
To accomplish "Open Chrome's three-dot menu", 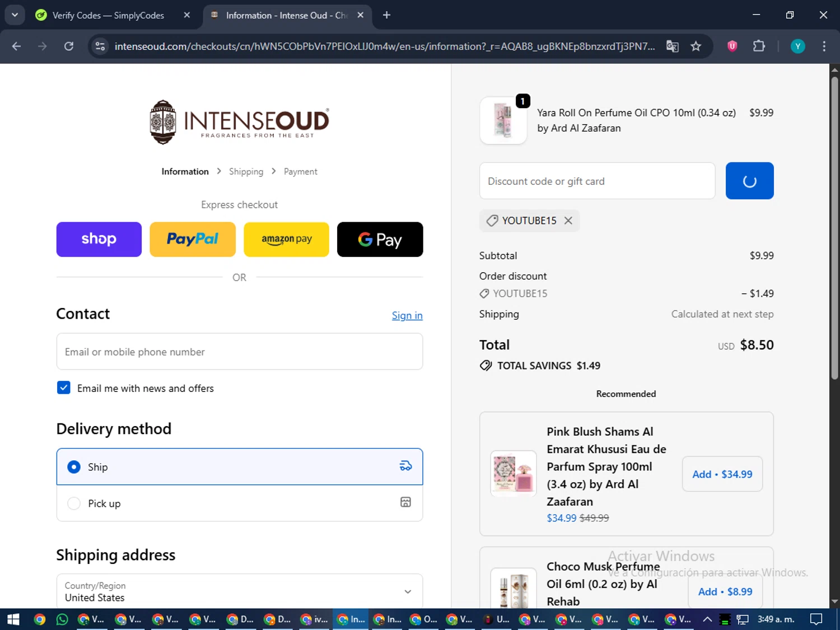I will [x=824, y=46].
